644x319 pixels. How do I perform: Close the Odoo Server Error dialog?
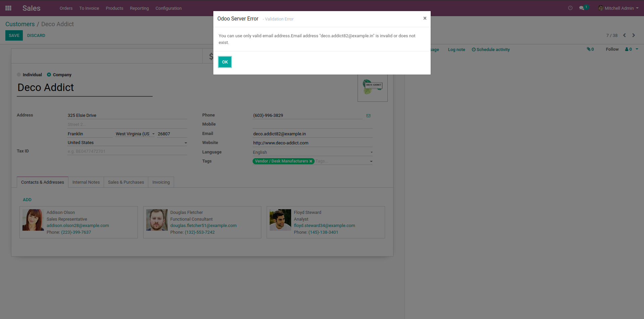tap(425, 18)
